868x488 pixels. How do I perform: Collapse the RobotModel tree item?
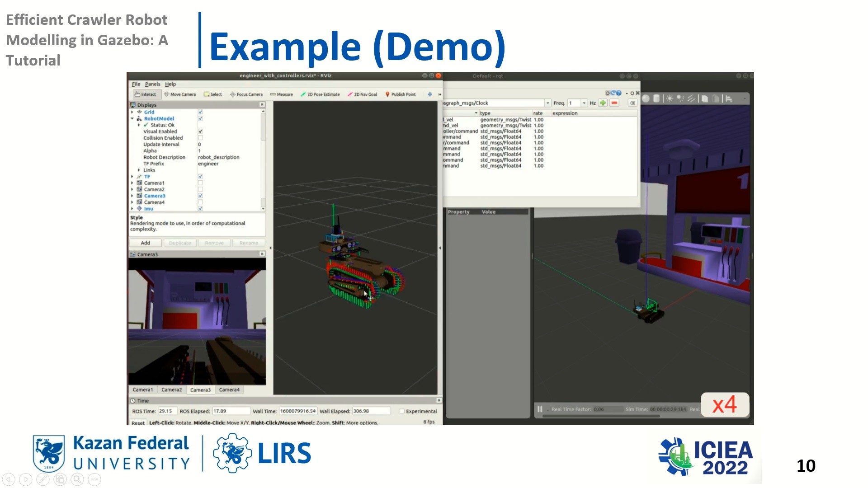(x=132, y=118)
